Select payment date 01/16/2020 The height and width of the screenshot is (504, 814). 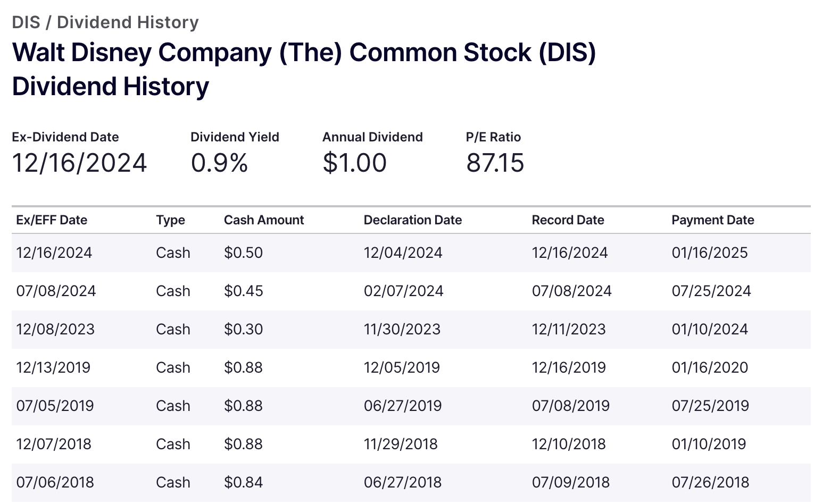[x=710, y=367]
